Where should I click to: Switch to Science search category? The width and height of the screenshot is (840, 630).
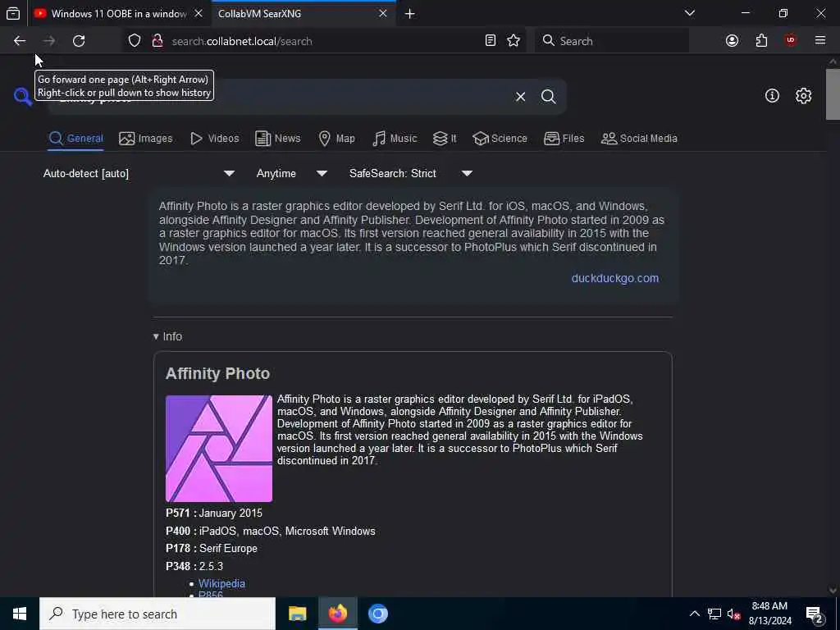point(500,138)
